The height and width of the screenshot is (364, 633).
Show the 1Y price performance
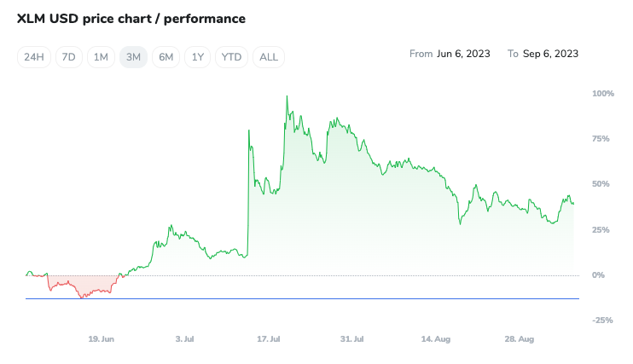(x=198, y=57)
